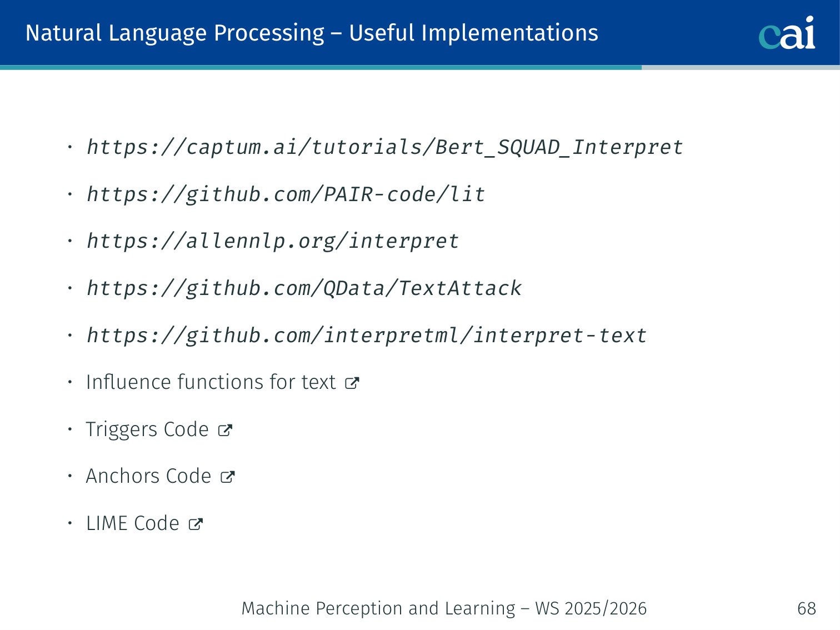
Task: Open the 'Anchors Code' text link
Action: click(x=148, y=476)
